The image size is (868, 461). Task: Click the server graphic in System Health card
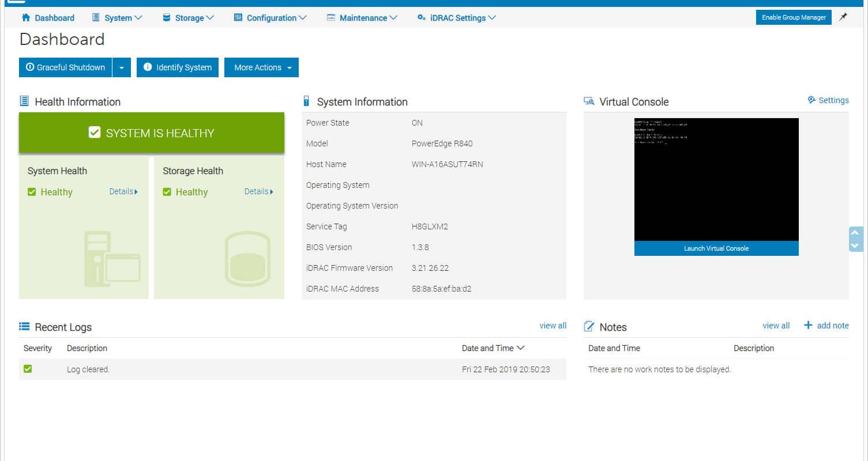(112, 259)
